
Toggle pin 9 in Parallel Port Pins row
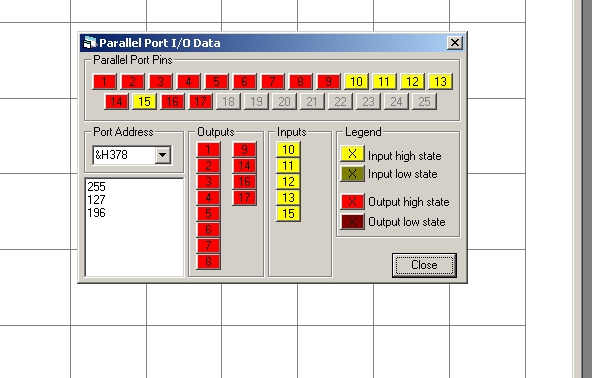click(328, 82)
